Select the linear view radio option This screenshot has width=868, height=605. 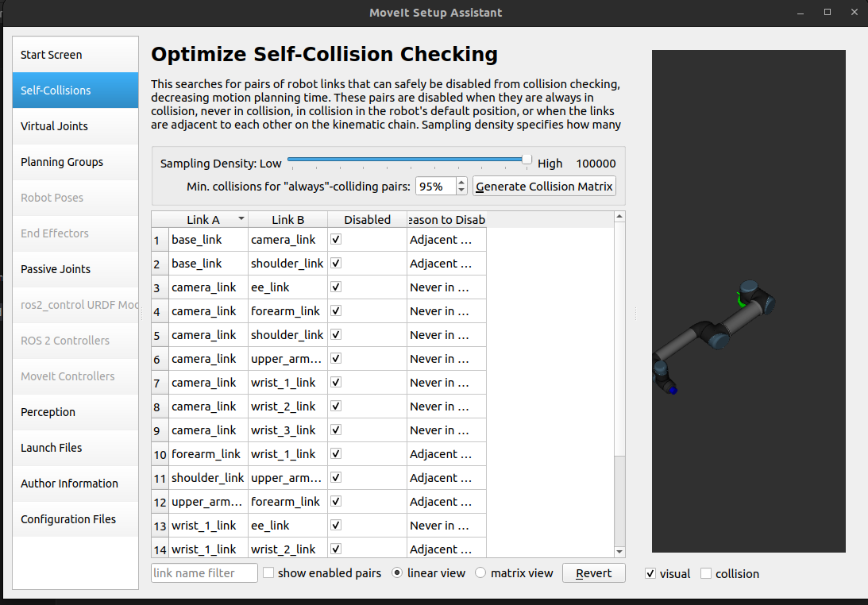pos(397,573)
